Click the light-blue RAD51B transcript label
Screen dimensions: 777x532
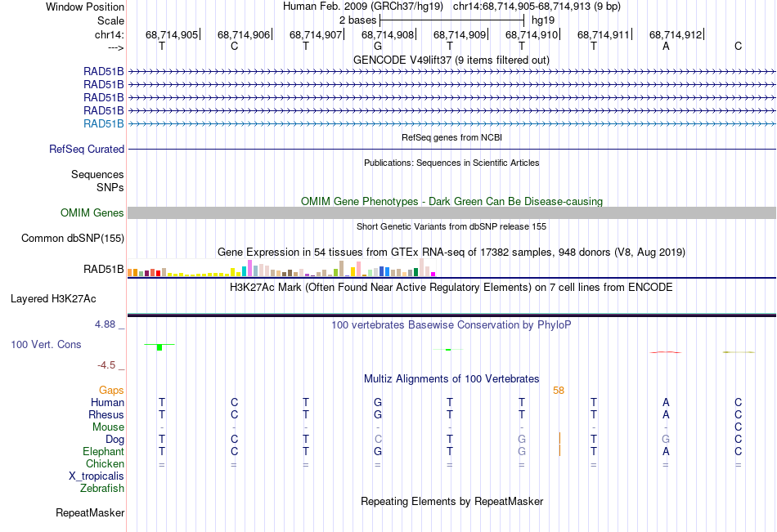104,124
